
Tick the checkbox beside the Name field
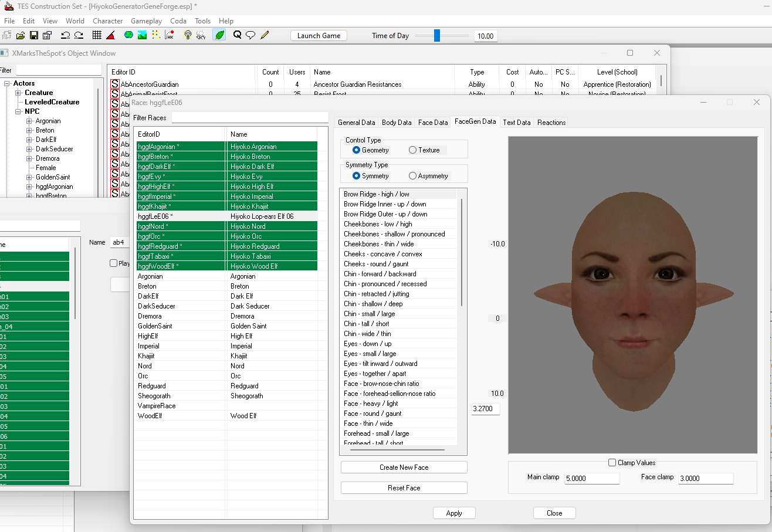[x=114, y=263]
